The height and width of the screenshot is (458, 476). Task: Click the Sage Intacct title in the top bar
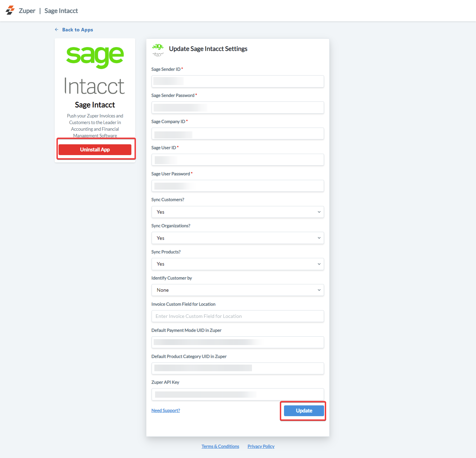pyautogui.click(x=61, y=10)
